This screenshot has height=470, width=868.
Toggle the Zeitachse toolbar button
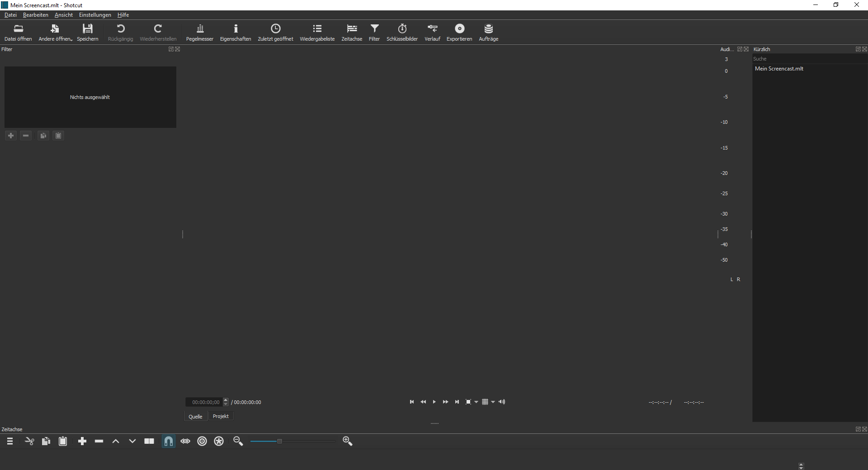352,33
